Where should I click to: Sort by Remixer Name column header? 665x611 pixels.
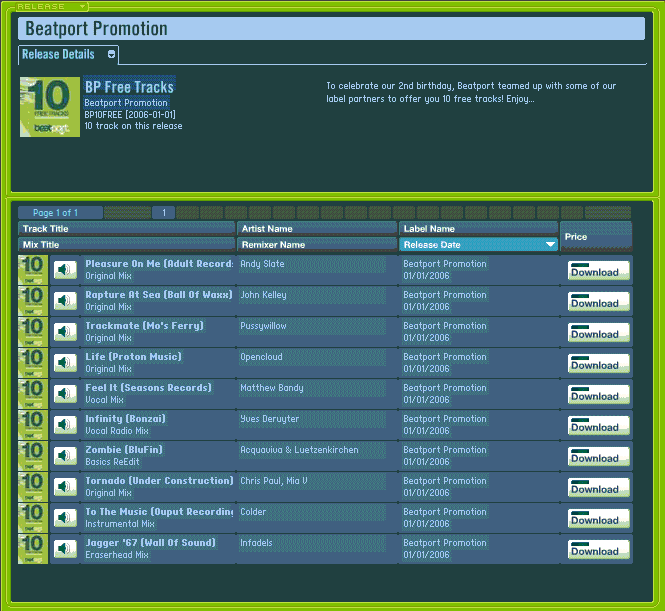click(x=317, y=245)
